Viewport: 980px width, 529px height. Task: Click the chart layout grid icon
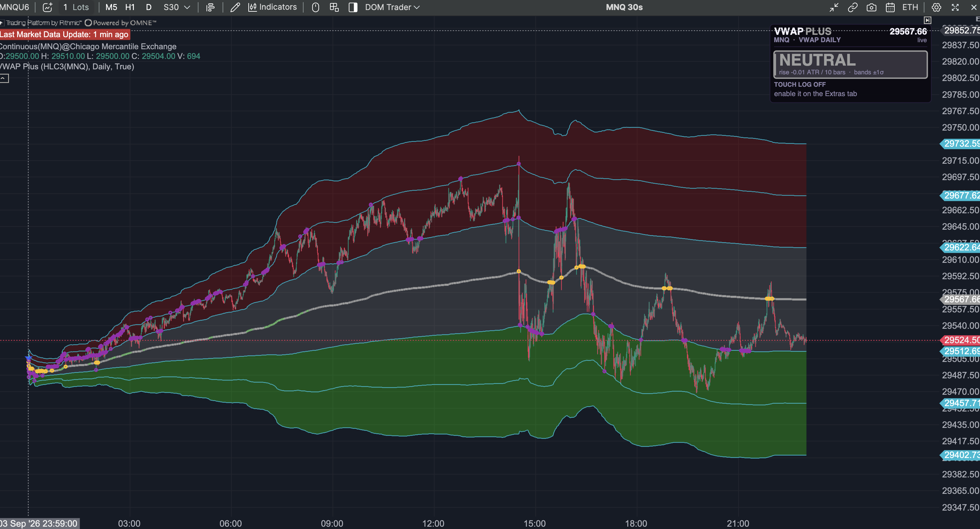334,7
